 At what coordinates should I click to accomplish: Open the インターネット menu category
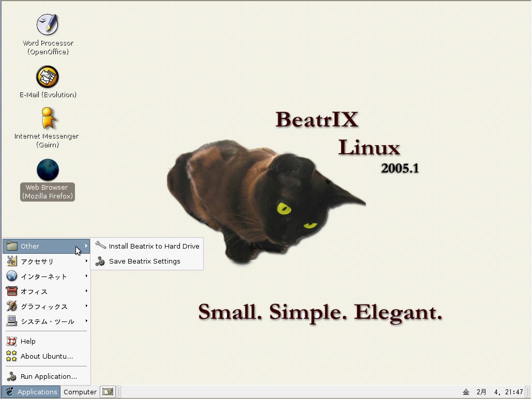pyautogui.click(x=47, y=276)
